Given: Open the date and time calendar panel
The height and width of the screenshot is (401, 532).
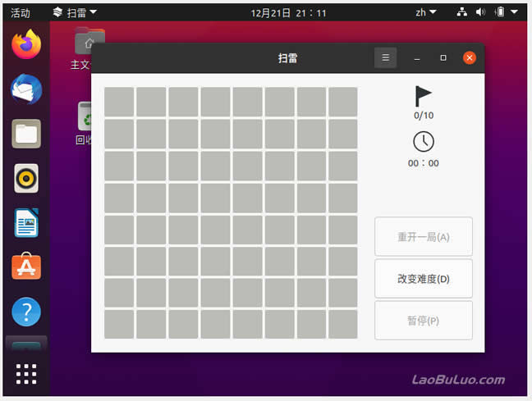Looking at the screenshot, I should 288,13.
